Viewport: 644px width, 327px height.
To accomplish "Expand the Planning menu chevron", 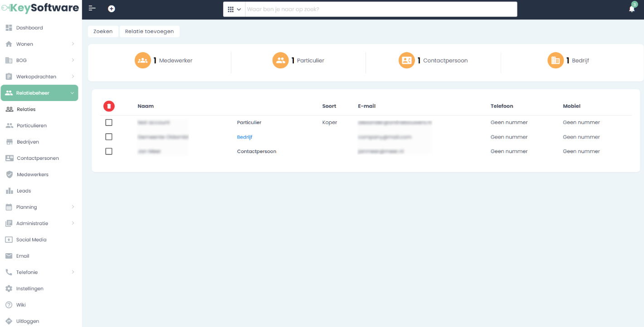I will click(73, 207).
